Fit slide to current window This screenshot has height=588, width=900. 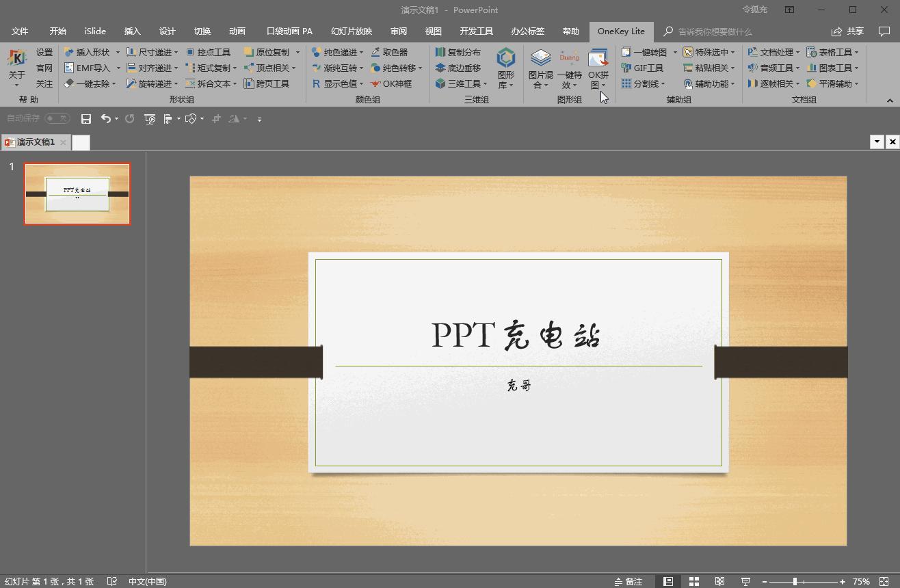(884, 581)
